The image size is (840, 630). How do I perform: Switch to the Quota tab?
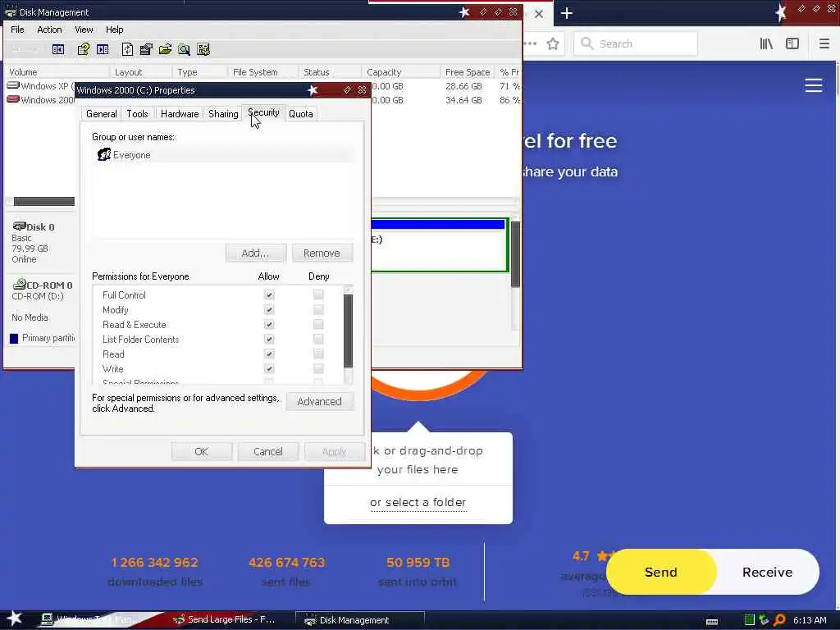click(x=300, y=113)
